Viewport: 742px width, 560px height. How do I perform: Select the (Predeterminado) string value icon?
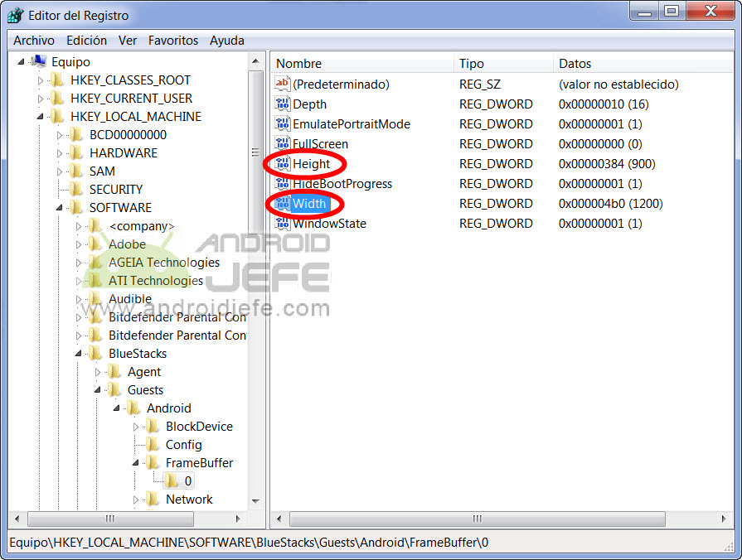[x=283, y=84]
